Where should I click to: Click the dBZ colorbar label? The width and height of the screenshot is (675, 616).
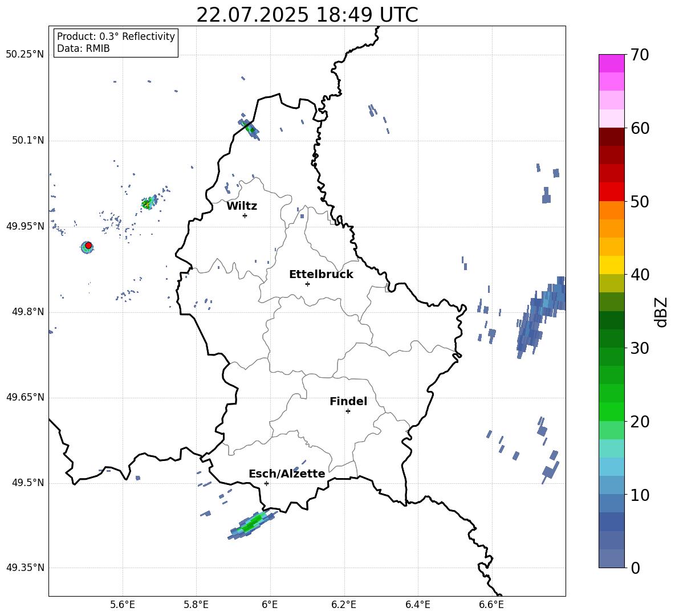coord(662,312)
